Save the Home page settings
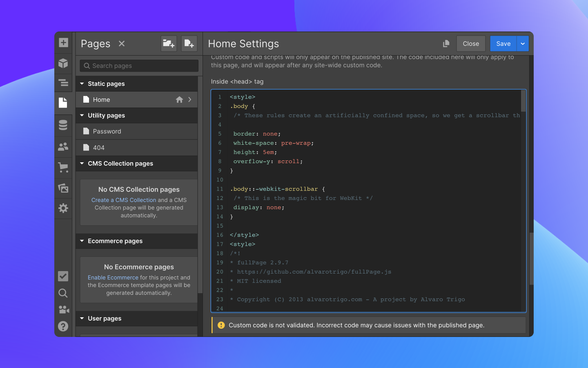Screen dimensions: 588x368 click(x=503, y=43)
